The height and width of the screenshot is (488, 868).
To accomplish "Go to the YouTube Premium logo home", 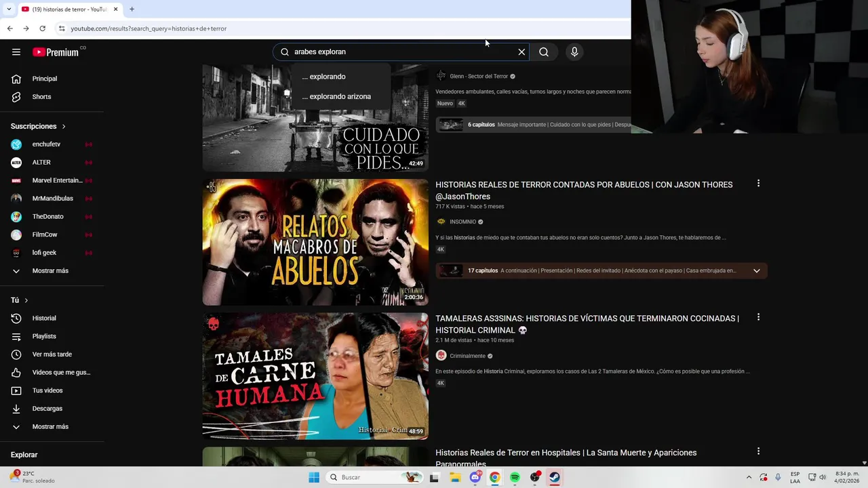I will click(x=56, y=52).
